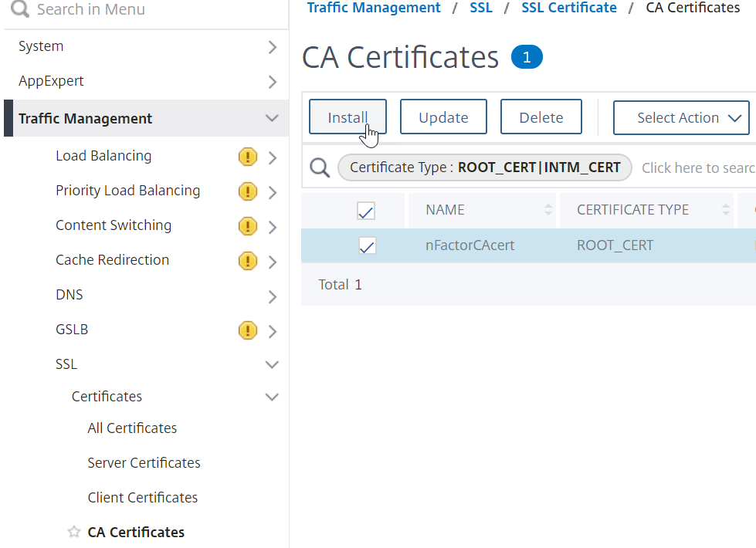The height and width of the screenshot is (548, 756).
Task: Click the search magnifier beside Certificate Type filter
Action: coord(320,167)
